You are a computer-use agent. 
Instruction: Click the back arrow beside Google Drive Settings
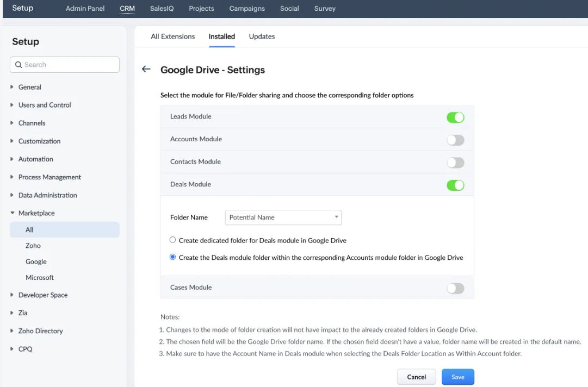tap(146, 70)
